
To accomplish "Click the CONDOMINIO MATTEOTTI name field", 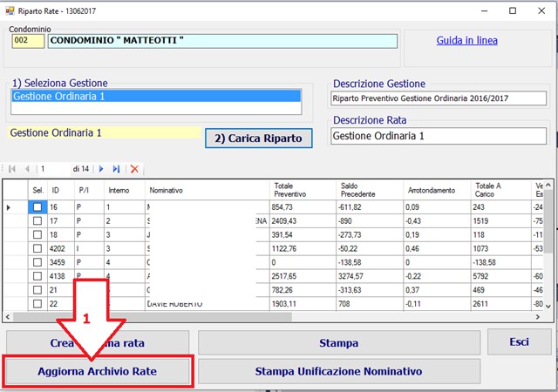I will 223,41.
